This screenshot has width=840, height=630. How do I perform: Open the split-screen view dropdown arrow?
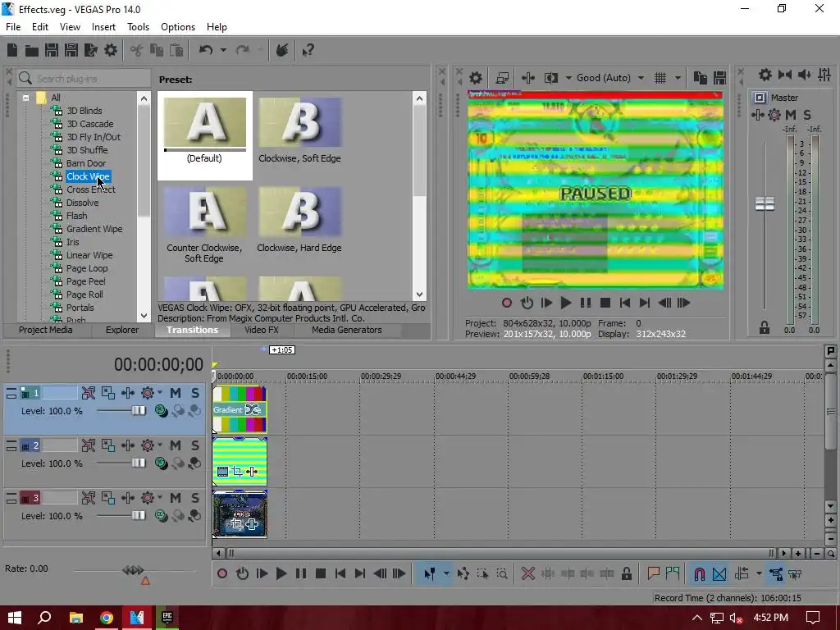tap(568, 78)
